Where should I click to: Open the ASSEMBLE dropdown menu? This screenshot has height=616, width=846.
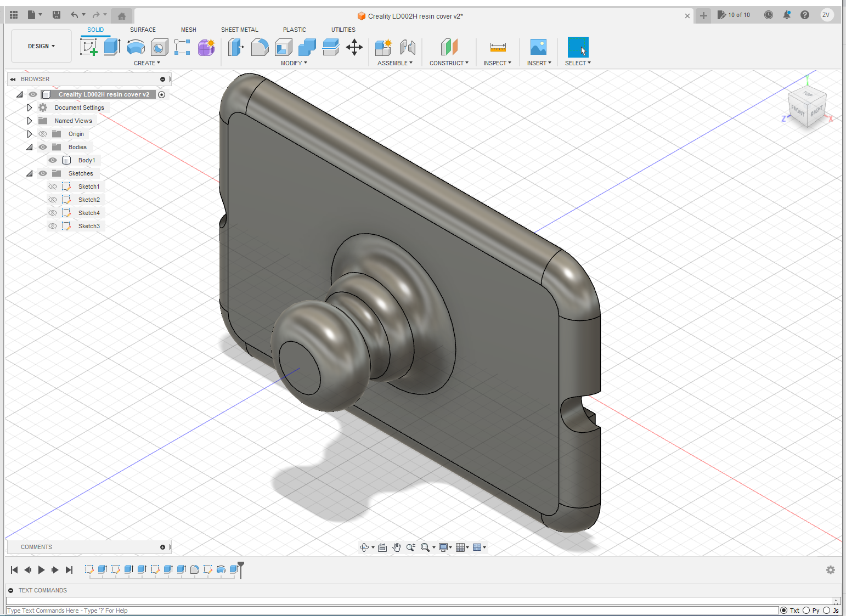pos(395,63)
